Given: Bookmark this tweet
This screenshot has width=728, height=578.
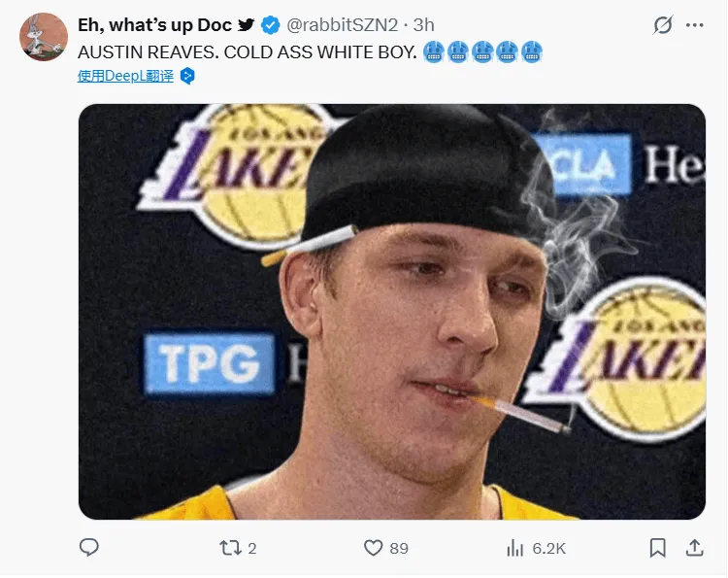Looking at the screenshot, I should [x=658, y=548].
